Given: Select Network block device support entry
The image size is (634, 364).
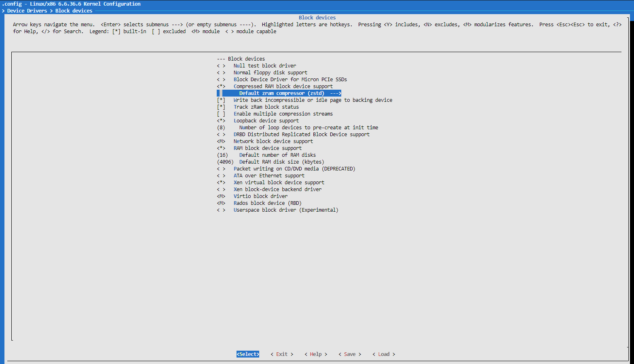Looking at the screenshot, I should [273, 141].
